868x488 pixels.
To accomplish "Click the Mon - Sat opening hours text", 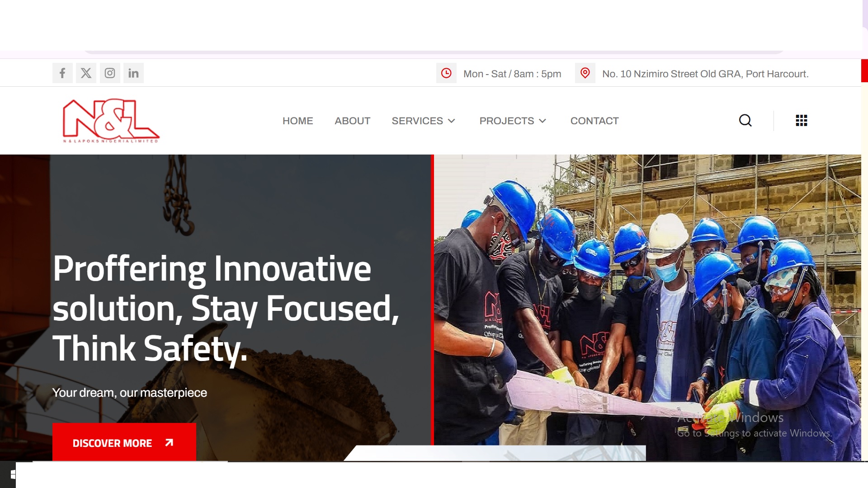I will click(512, 74).
